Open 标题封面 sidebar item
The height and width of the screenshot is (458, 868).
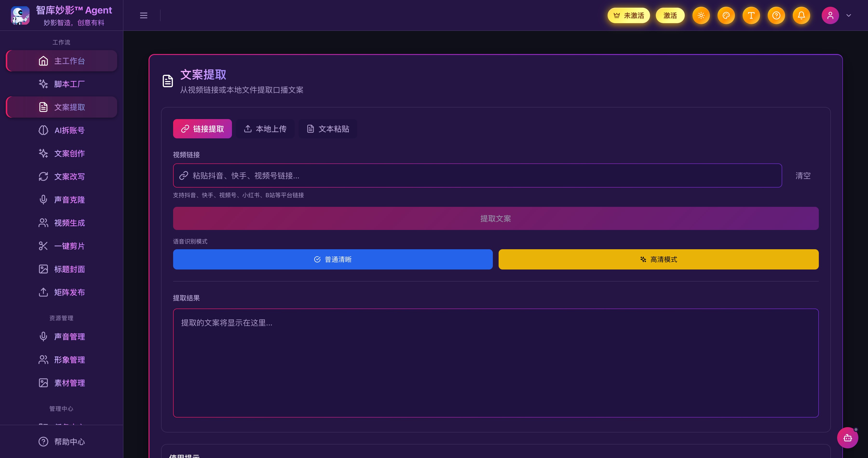(62, 269)
